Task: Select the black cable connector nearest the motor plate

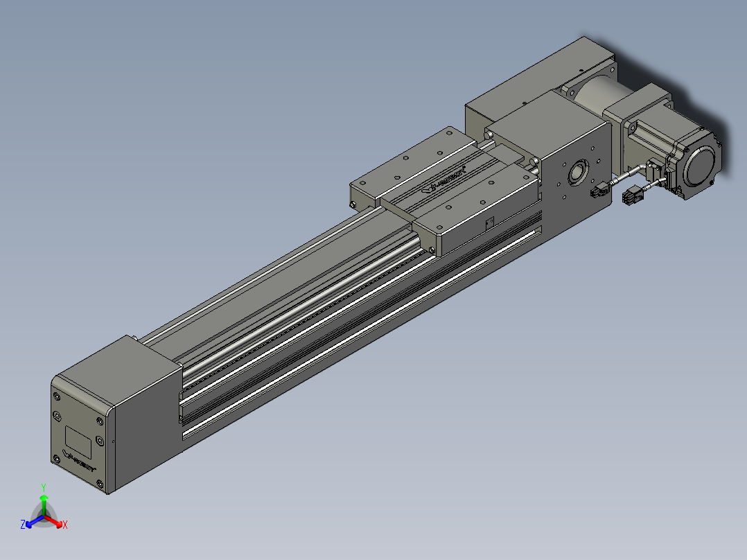Action: click(599, 191)
